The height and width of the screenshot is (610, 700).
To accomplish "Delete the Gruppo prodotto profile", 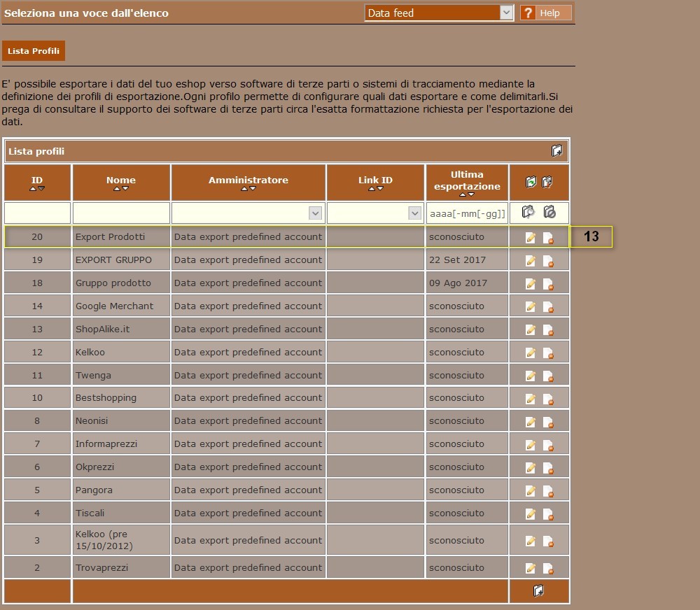I will (x=548, y=284).
